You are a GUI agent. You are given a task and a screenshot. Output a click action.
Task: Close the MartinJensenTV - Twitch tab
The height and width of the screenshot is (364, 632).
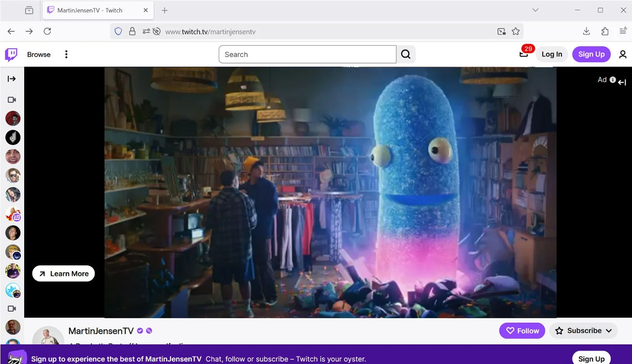[145, 10]
